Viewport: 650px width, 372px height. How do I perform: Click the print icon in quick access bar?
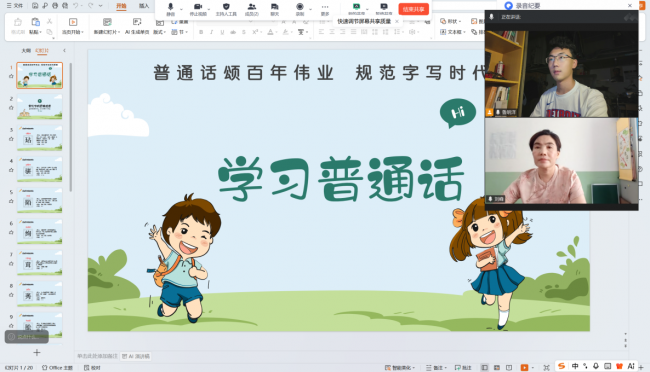point(55,6)
